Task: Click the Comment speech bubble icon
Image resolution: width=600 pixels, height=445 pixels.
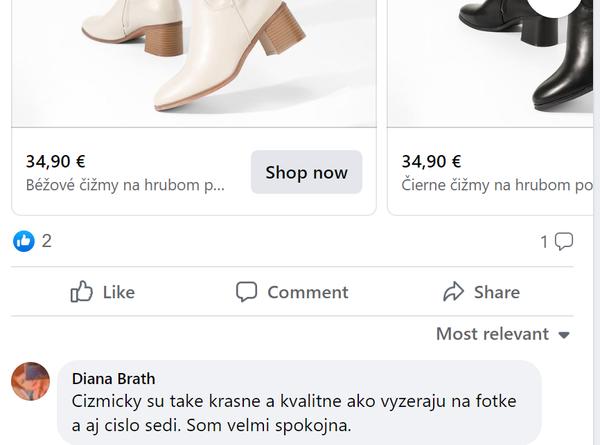Action: click(x=246, y=292)
